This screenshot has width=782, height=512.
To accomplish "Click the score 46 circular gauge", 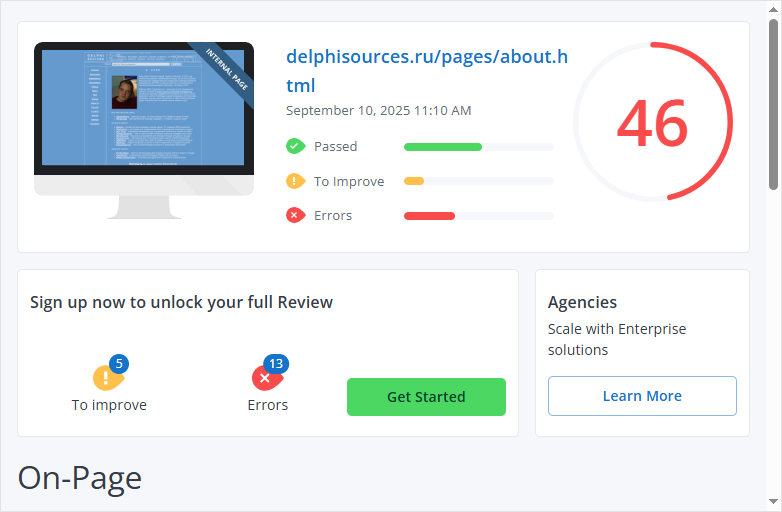I will point(652,123).
